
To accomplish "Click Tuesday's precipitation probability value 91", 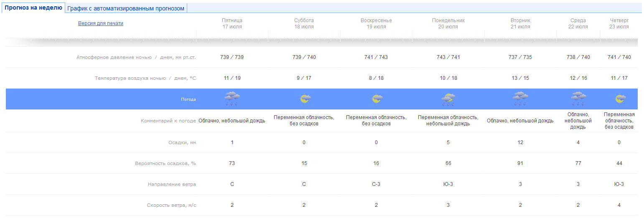I will click(x=520, y=163).
